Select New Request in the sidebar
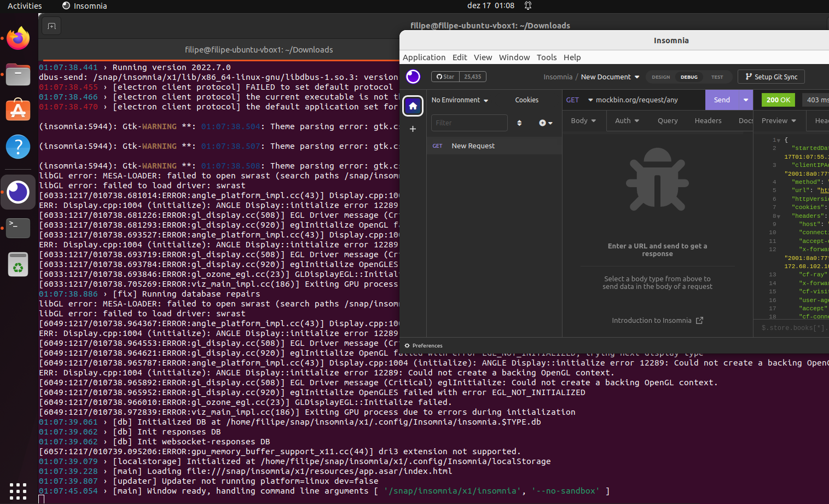Viewport: 829px width, 504px height. pyautogui.click(x=494, y=146)
